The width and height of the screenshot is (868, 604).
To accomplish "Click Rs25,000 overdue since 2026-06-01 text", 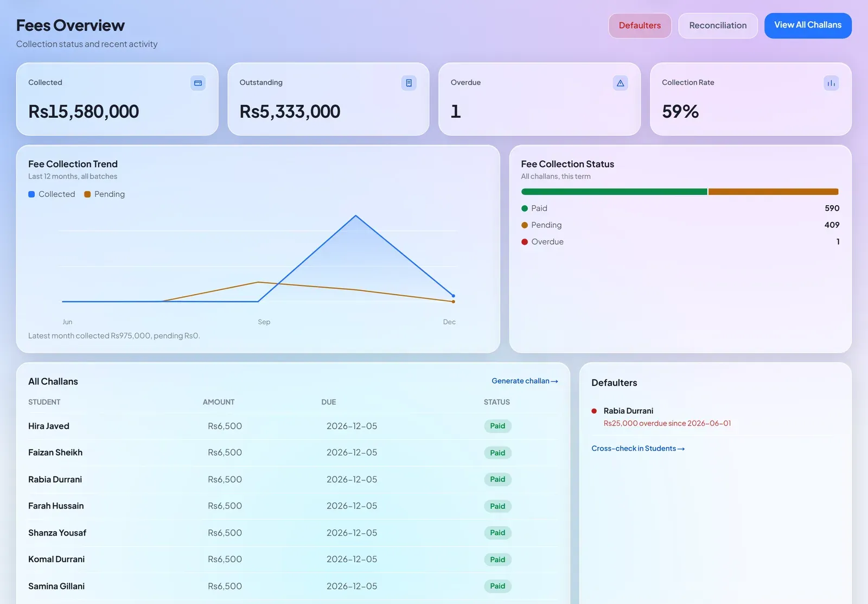I will click(667, 423).
